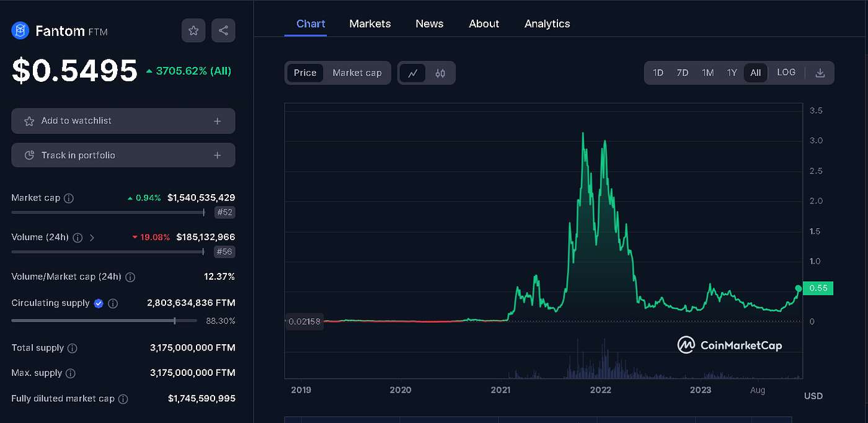Click the #52 market cap rank badge
This screenshot has width=868, height=423.
pos(224,213)
